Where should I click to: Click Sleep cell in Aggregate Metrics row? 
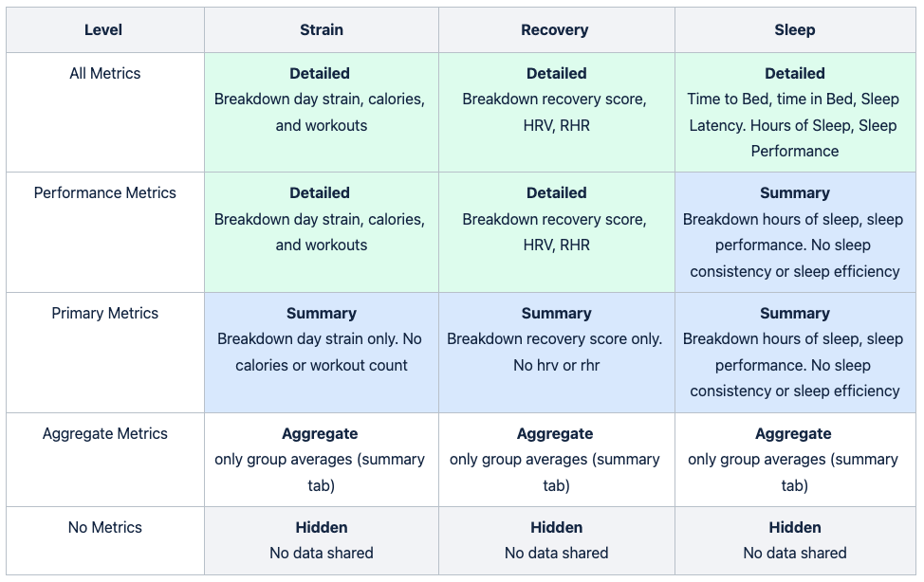click(x=794, y=460)
